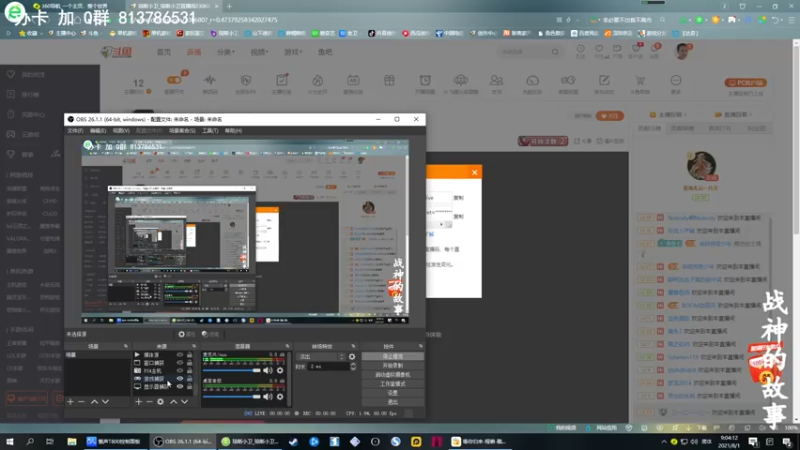This screenshot has width=800, height=450.
Task: Open the source Properties (属性) gear button
Action: click(x=186, y=334)
